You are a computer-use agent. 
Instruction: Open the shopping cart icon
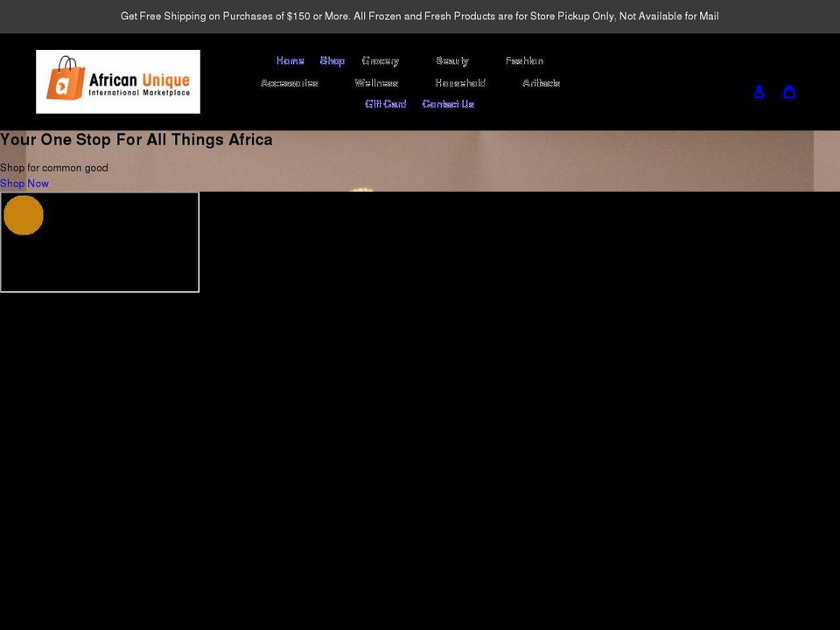[x=789, y=92]
